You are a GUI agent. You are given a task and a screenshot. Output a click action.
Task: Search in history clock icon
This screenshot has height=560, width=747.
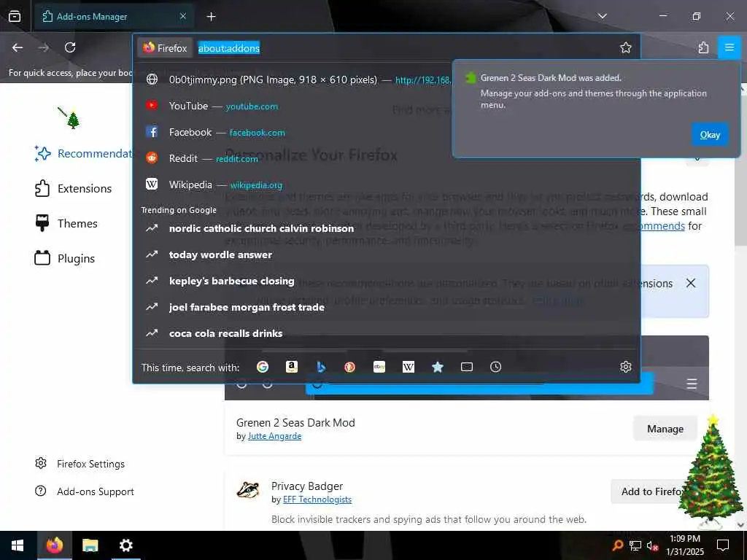pos(496,367)
